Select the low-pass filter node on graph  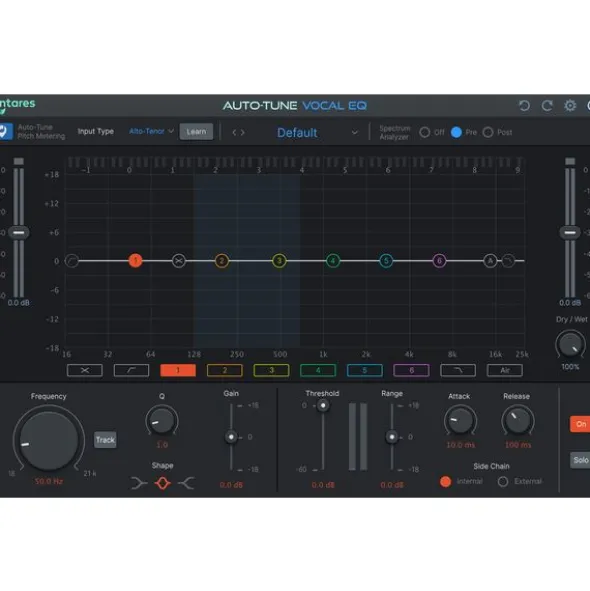click(508, 260)
